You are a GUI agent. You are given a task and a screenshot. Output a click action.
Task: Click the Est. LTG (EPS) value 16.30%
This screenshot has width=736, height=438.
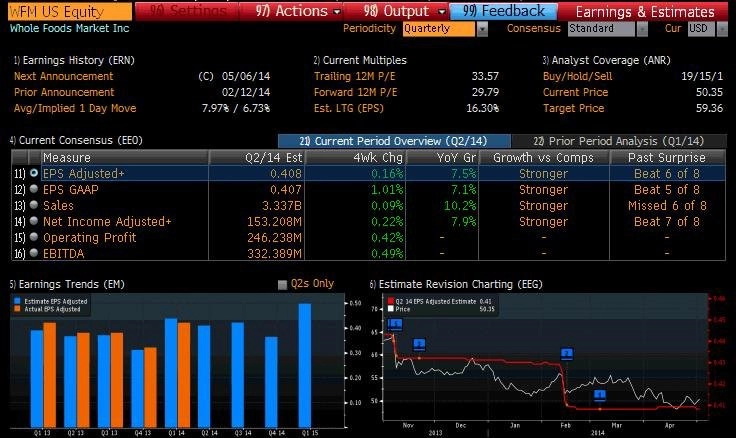[x=483, y=108]
